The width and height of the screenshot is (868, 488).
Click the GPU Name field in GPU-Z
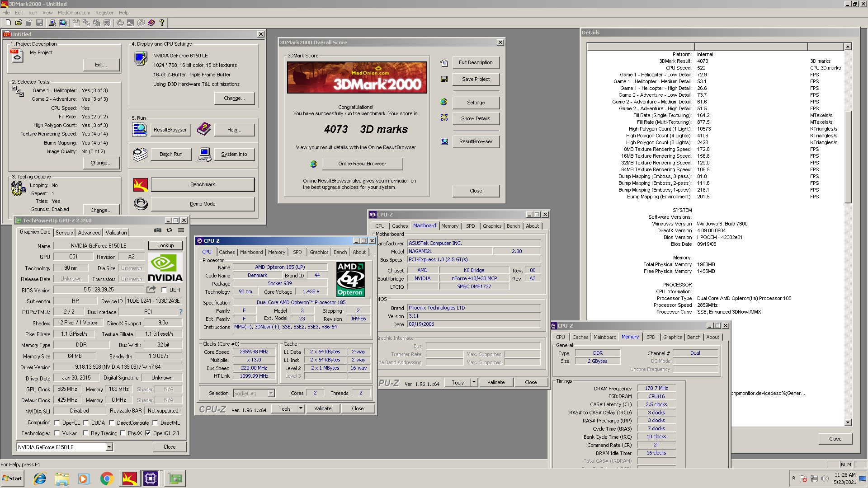(x=99, y=246)
